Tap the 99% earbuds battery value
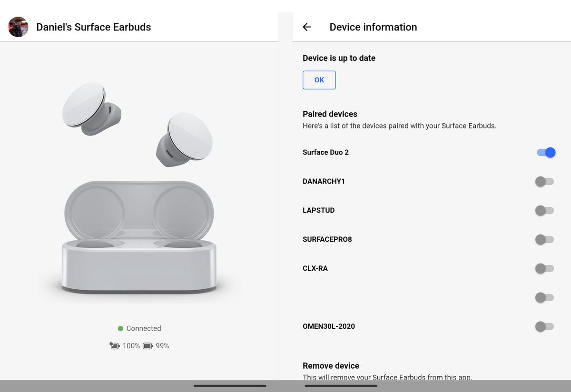Screen dimensions: 571x392 pyautogui.click(x=162, y=346)
